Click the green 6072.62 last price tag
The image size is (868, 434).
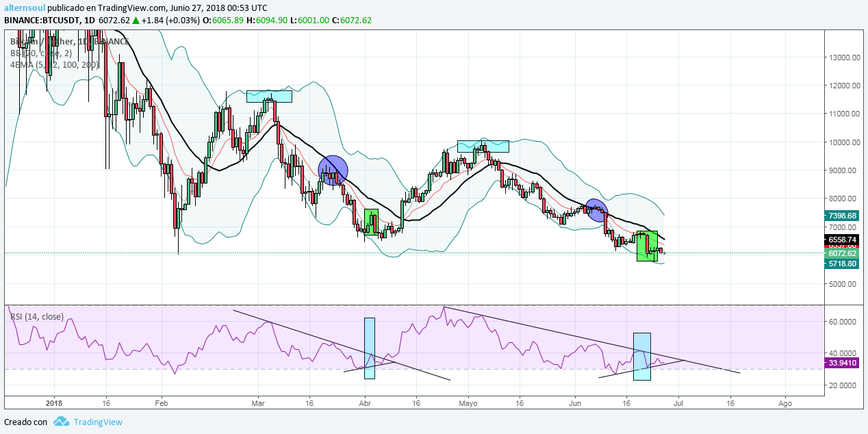coord(842,253)
